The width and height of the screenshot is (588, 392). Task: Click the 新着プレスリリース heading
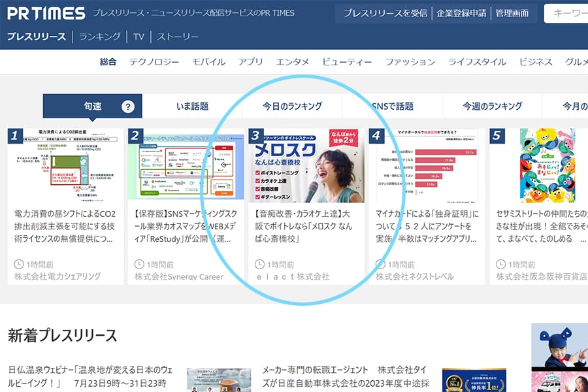coord(62,335)
